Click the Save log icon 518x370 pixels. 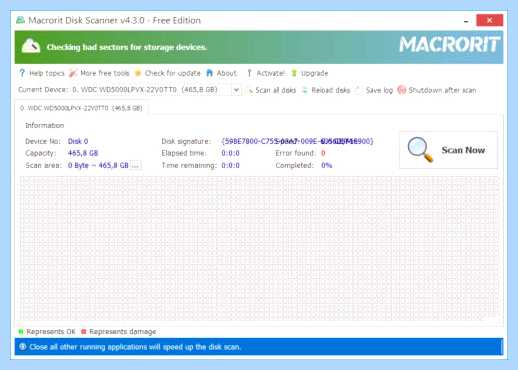point(358,90)
